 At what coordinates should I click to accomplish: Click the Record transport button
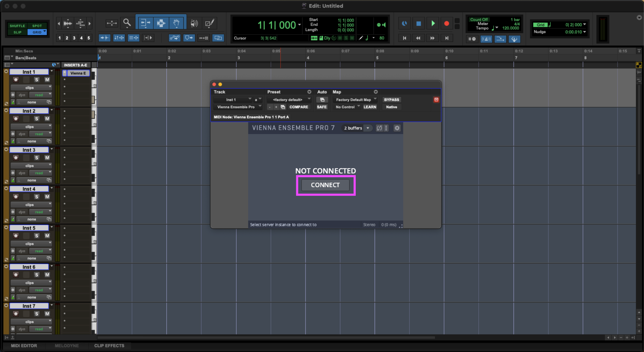tap(446, 23)
